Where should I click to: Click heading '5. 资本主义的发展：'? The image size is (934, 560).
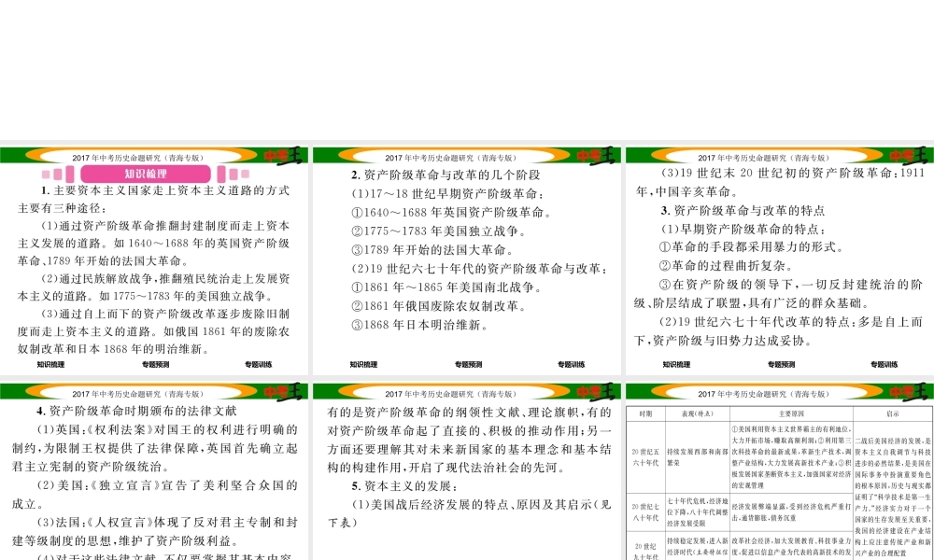405,486
